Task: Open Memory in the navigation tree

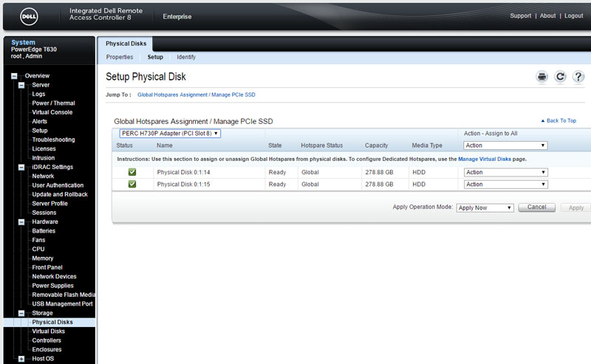Action: (x=43, y=258)
